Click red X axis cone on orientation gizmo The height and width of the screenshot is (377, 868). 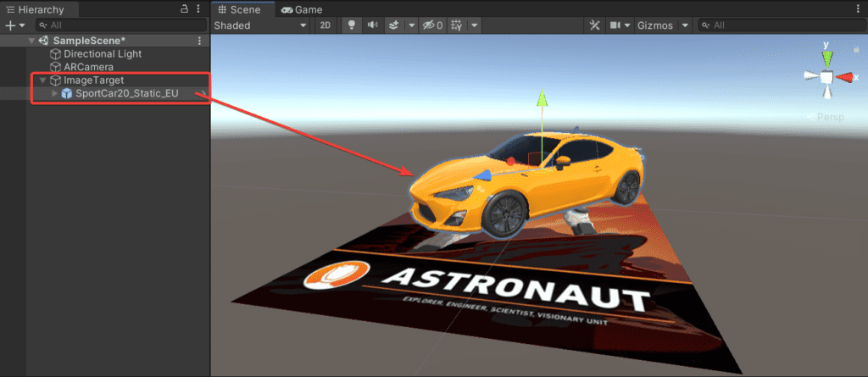coord(844,77)
